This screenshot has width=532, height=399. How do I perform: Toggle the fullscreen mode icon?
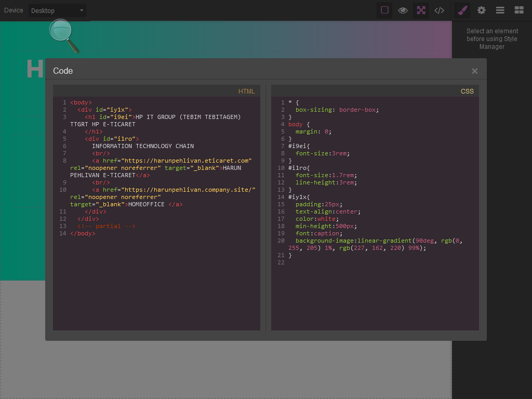coord(421,10)
